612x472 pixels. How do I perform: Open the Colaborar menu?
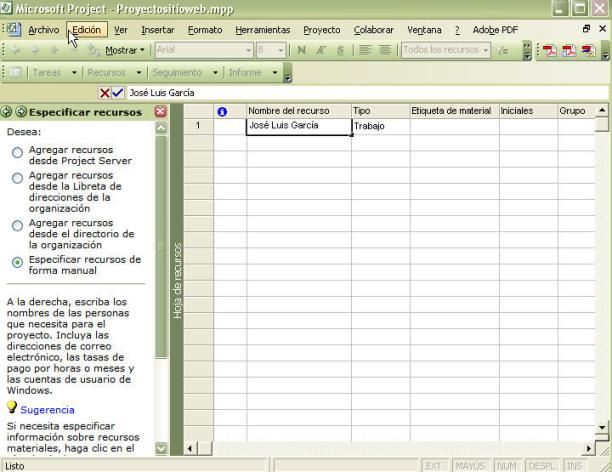(374, 30)
